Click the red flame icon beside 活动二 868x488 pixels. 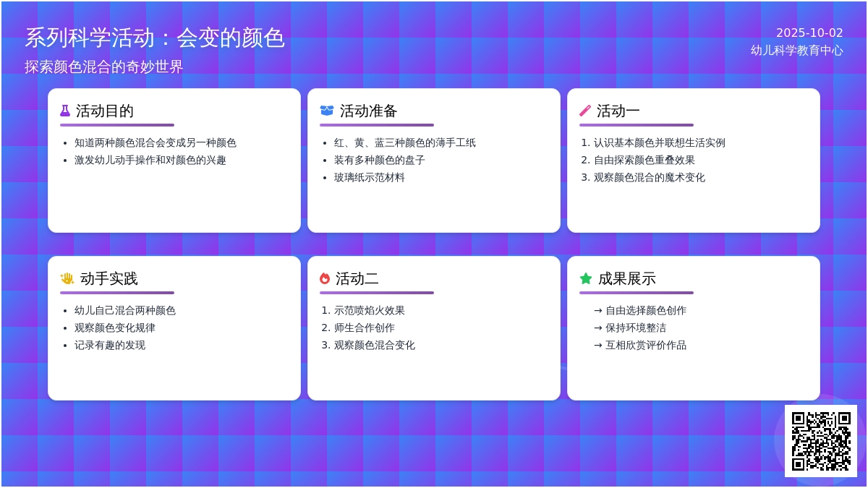coord(325,278)
